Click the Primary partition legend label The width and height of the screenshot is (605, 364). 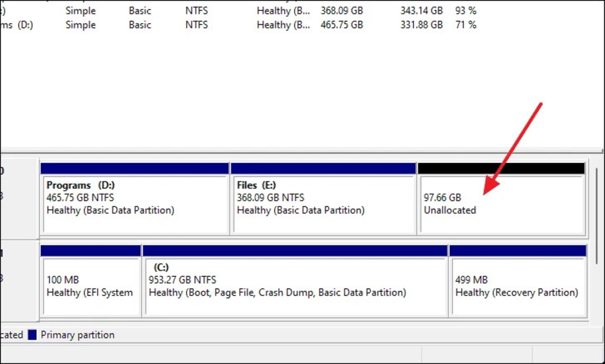[78, 335]
